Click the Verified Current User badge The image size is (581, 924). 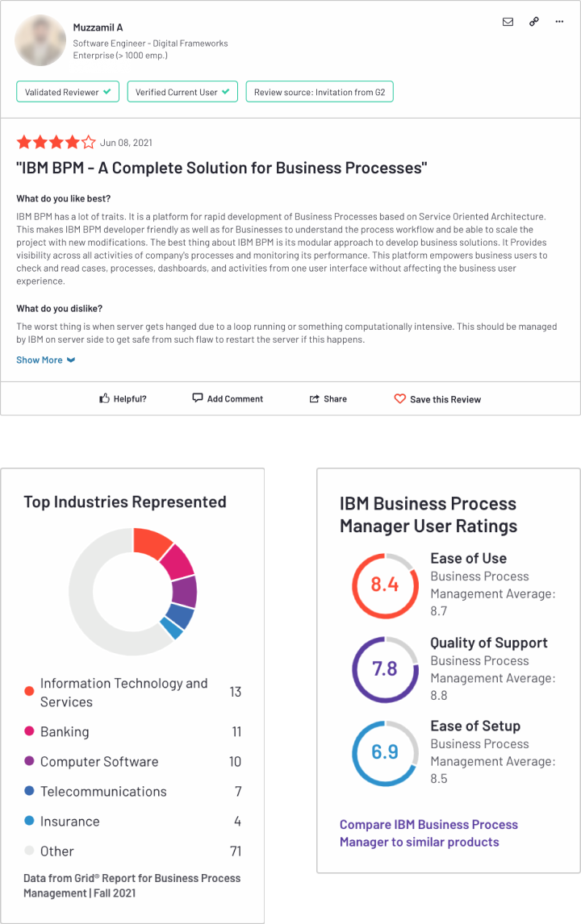(x=183, y=92)
